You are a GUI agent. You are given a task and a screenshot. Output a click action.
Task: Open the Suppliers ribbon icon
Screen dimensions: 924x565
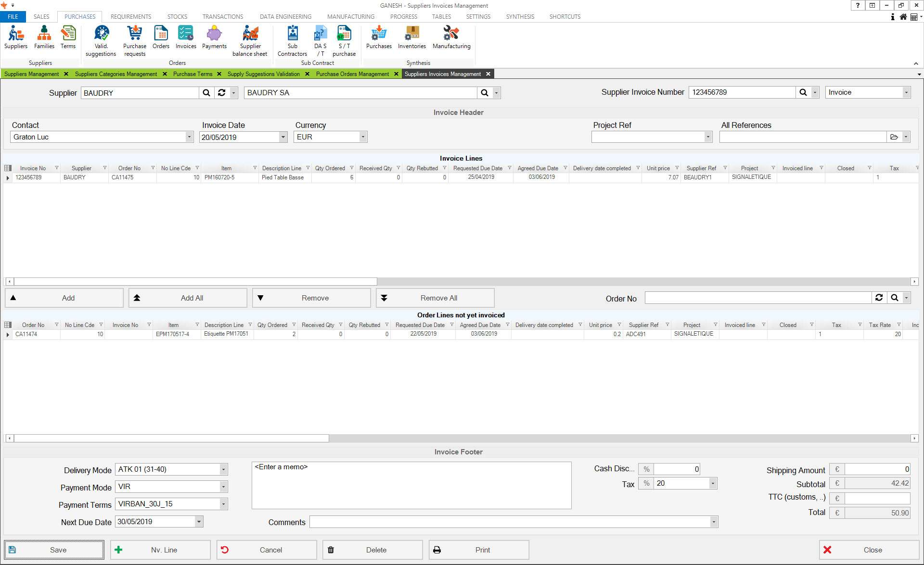(x=16, y=38)
